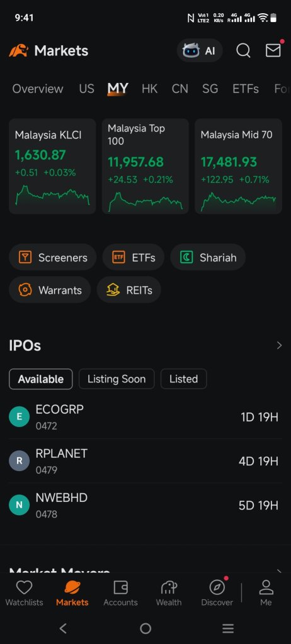
Task: Switch to the Overview tab
Action: pyautogui.click(x=38, y=89)
